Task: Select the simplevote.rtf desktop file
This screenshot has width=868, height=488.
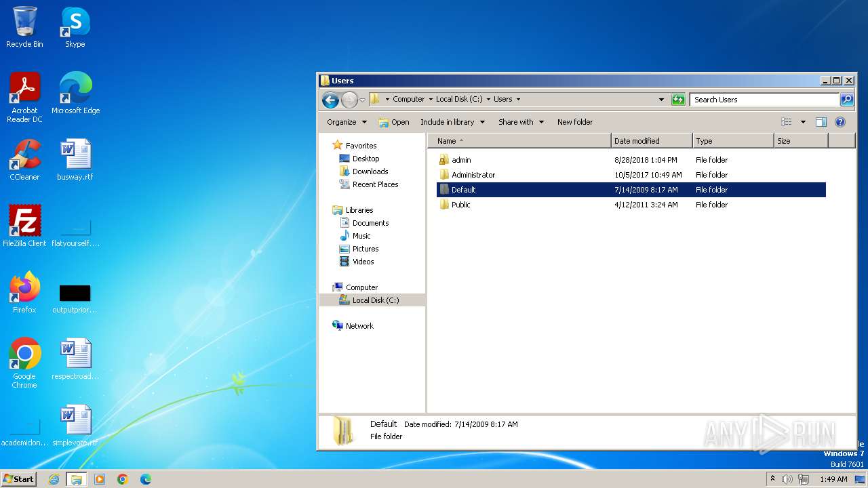Action: coord(75,425)
